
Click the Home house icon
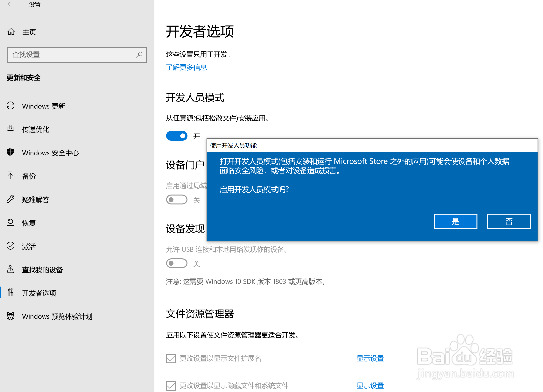(11, 32)
